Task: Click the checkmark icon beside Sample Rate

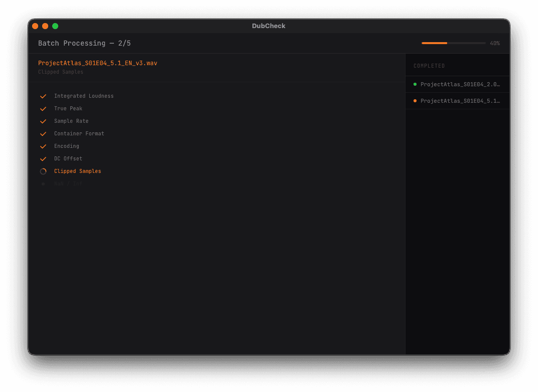Action: [43, 121]
